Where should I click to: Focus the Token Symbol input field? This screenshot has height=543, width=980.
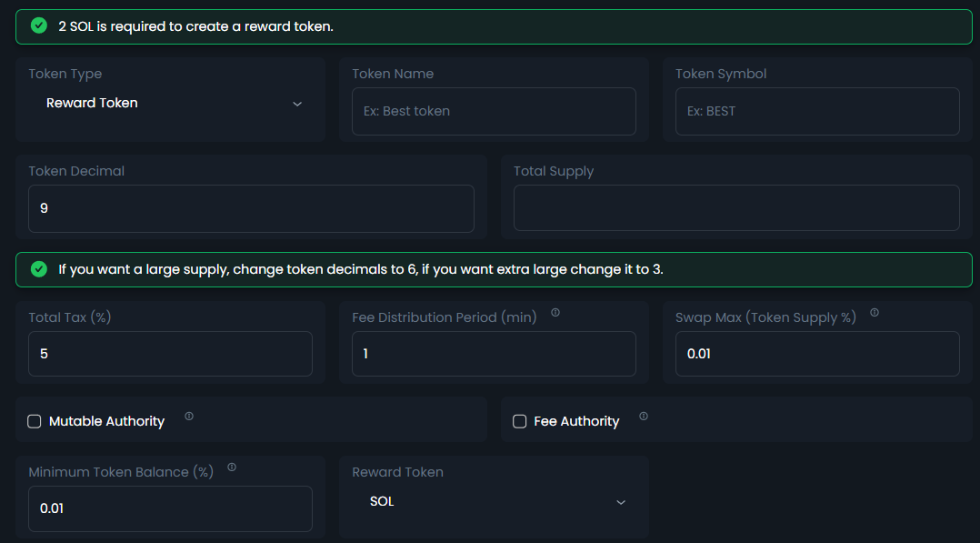[x=817, y=112]
